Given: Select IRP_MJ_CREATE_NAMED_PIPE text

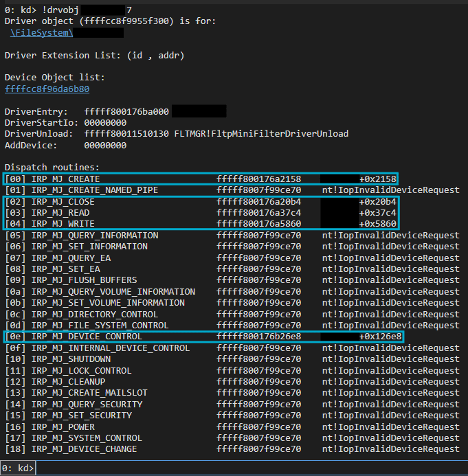Looking at the screenshot, I should point(95,190).
